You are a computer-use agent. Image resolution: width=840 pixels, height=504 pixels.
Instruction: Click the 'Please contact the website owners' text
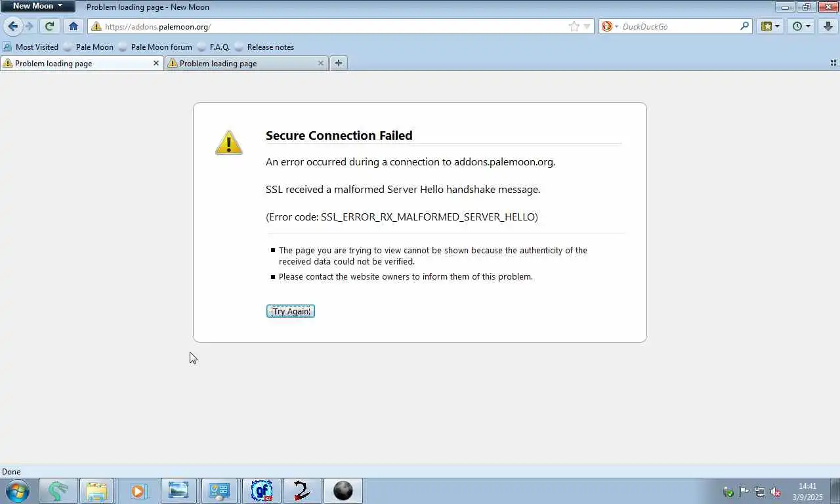pyautogui.click(x=406, y=277)
